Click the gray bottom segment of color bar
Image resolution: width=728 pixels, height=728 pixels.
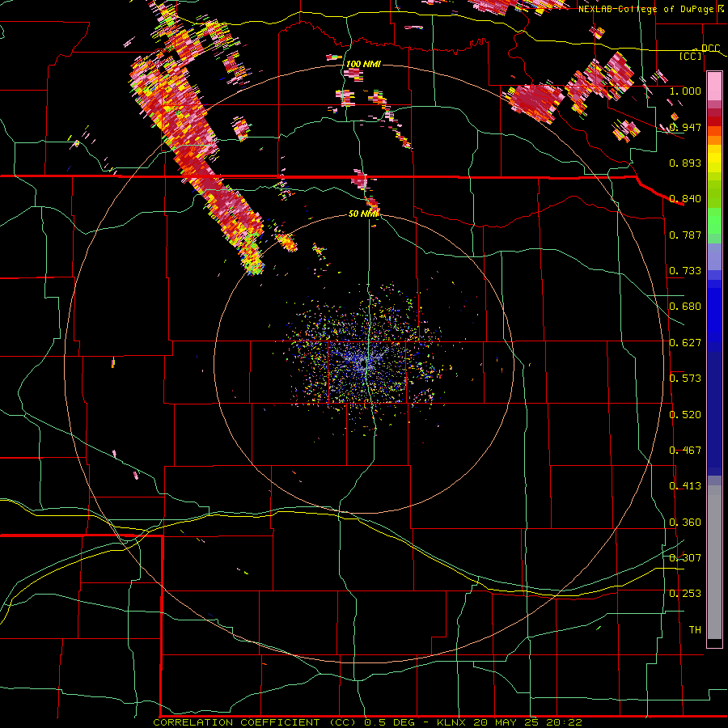point(714,562)
